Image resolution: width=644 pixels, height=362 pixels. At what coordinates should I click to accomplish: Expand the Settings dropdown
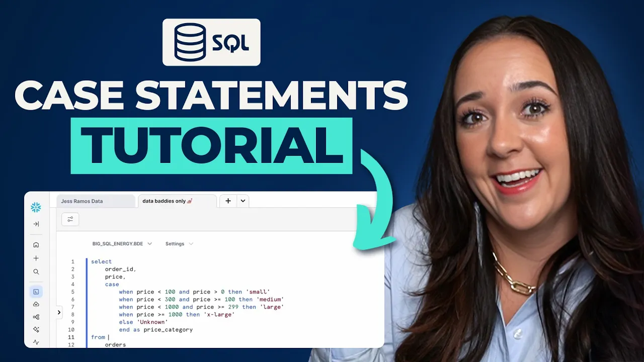point(179,244)
